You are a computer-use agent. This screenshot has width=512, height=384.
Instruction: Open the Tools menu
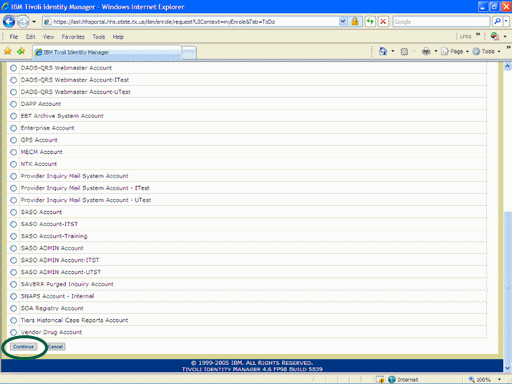coord(99,37)
